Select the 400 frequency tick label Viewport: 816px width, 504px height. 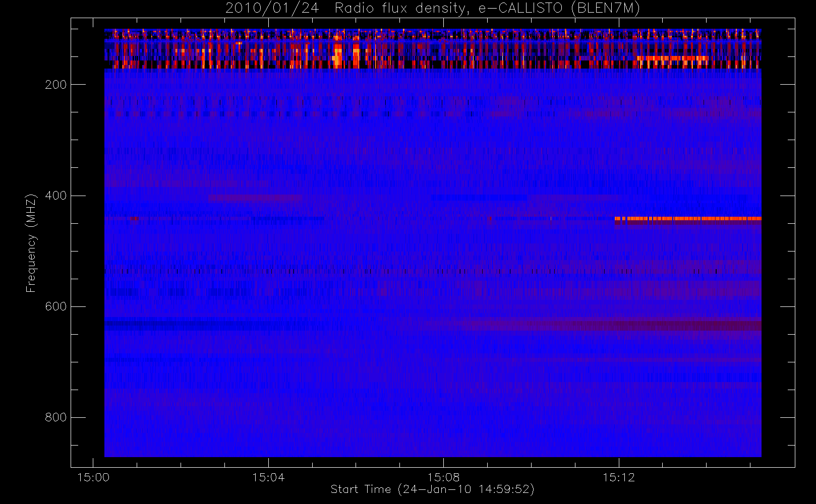(56, 196)
